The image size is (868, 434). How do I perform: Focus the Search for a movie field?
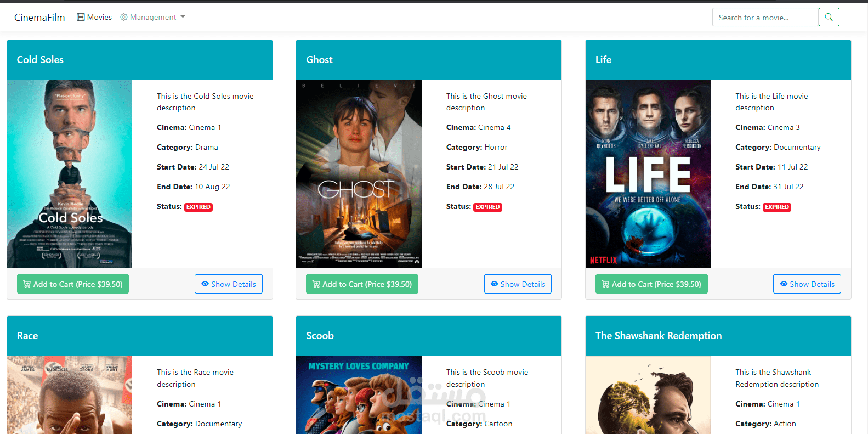pos(765,17)
